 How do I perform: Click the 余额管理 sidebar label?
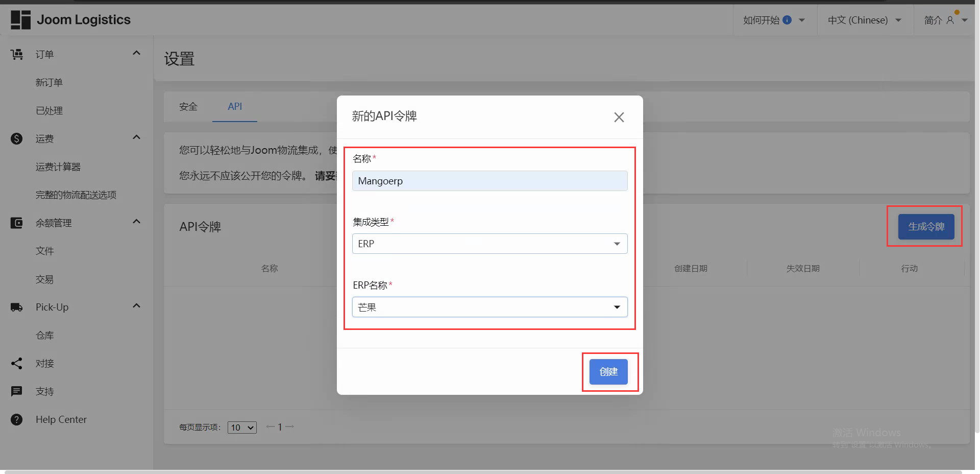(54, 223)
